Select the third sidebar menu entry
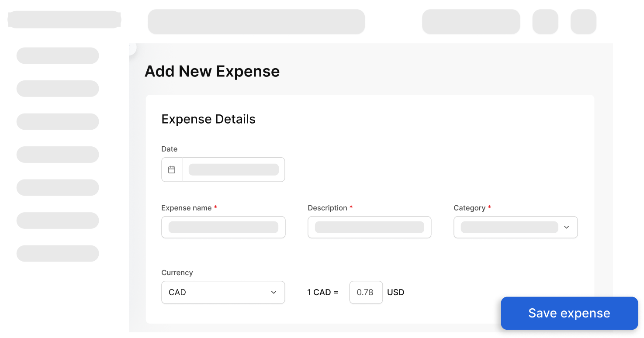Viewport: 644px width, 338px height. 57,121
